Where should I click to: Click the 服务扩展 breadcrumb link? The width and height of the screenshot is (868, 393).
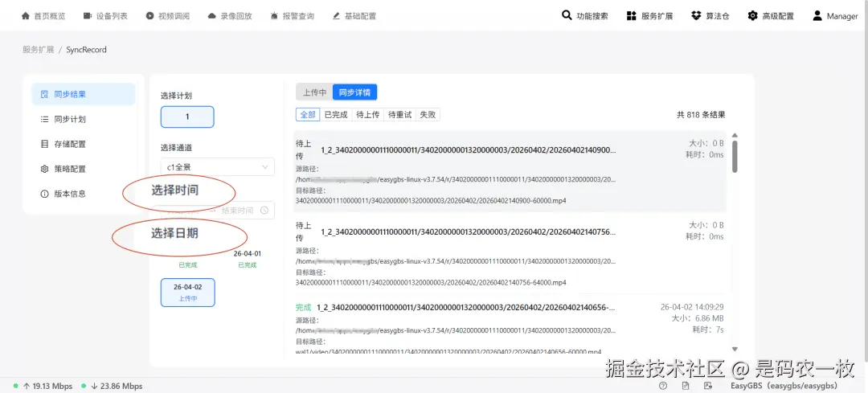39,50
